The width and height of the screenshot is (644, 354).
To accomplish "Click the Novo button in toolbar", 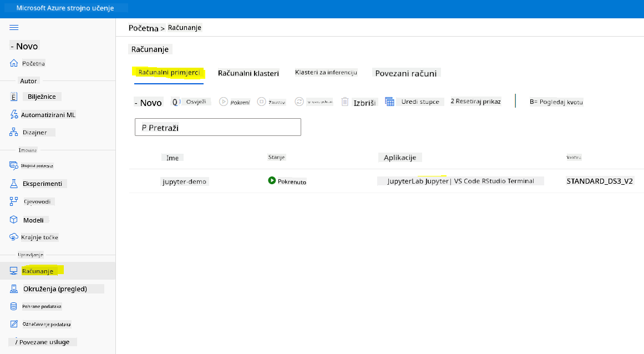I will point(148,103).
